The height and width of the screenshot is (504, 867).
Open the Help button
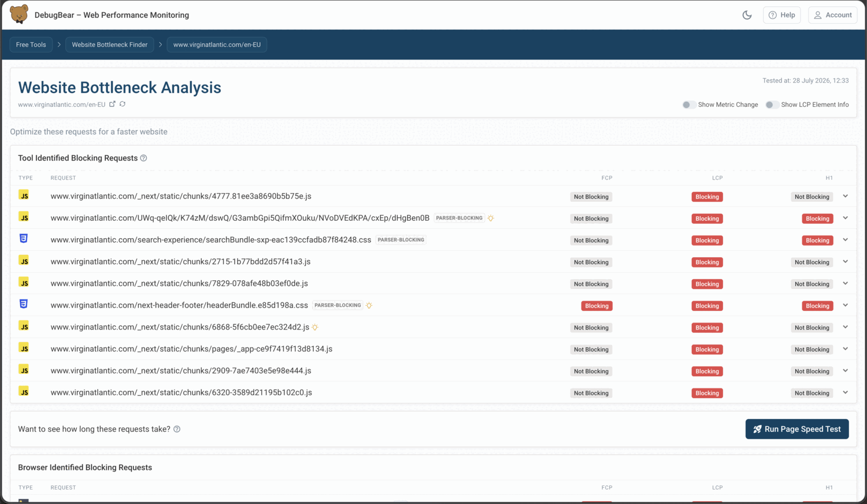pyautogui.click(x=782, y=15)
